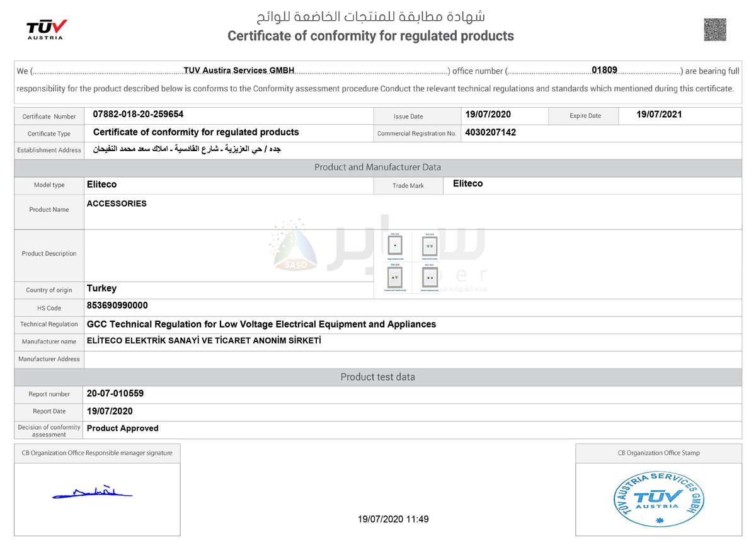Click the Trade Mark value "Eliteco"
Image resolution: width=756 pixels, height=545 pixels.
468,183
